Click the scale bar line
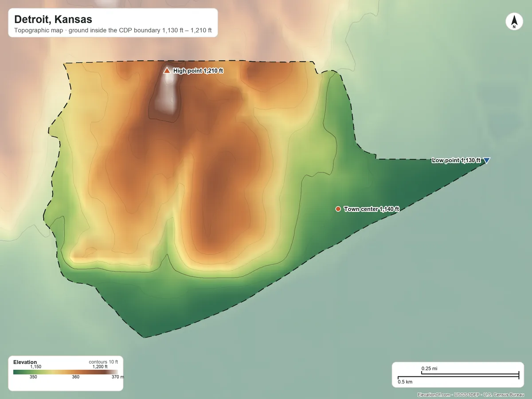The width and height of the screenshot is (532, 399). click(x=458, y=376)
